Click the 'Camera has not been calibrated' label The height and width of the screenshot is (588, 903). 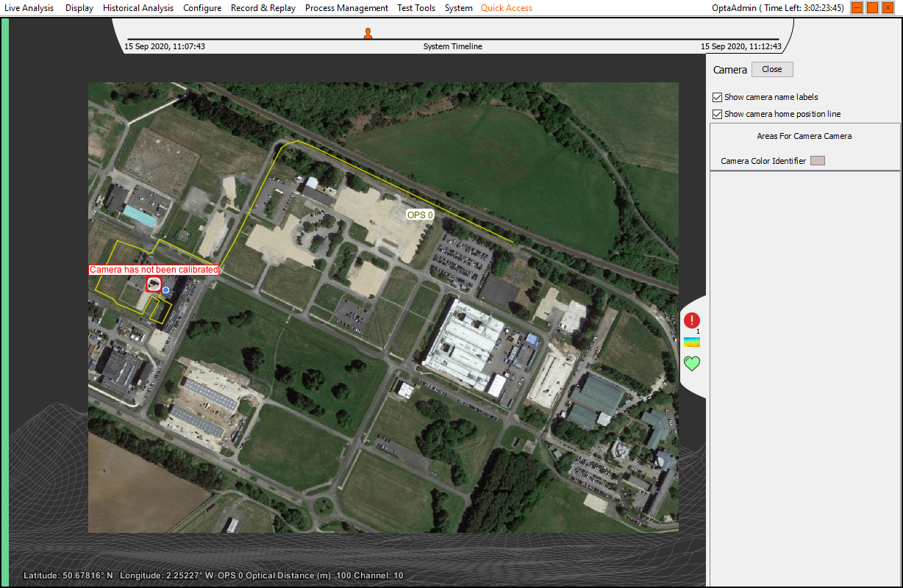point(154,270)
